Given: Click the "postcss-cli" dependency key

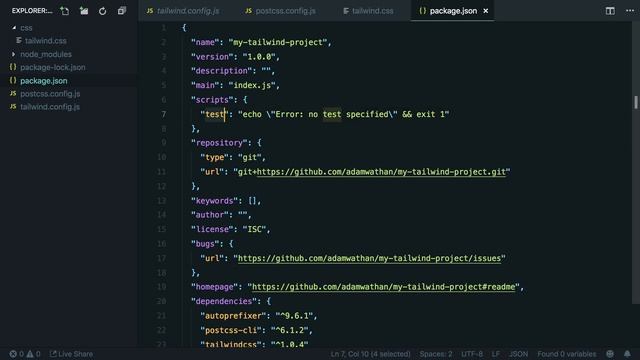Looking at the screenshot, I should [x=231, y=330].
